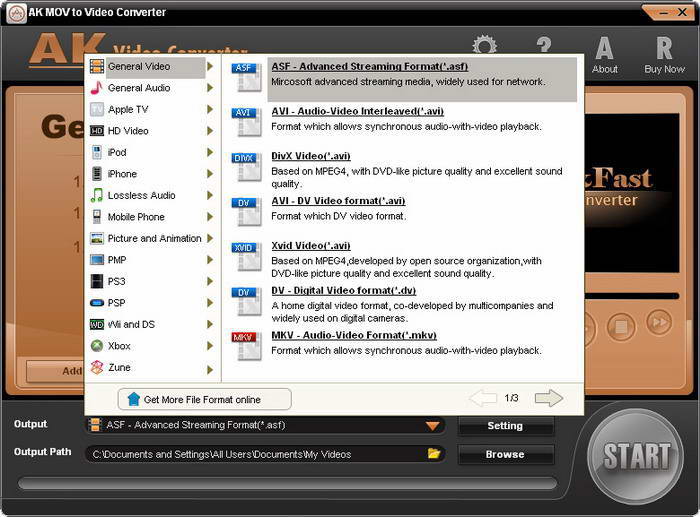Go to next format page arrow

point(549,398)
